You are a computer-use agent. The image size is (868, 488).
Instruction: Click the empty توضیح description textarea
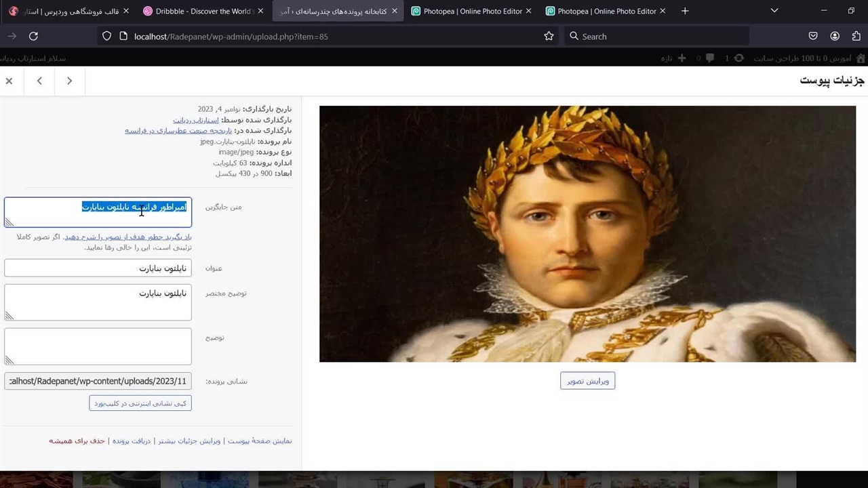coord(98,346)
